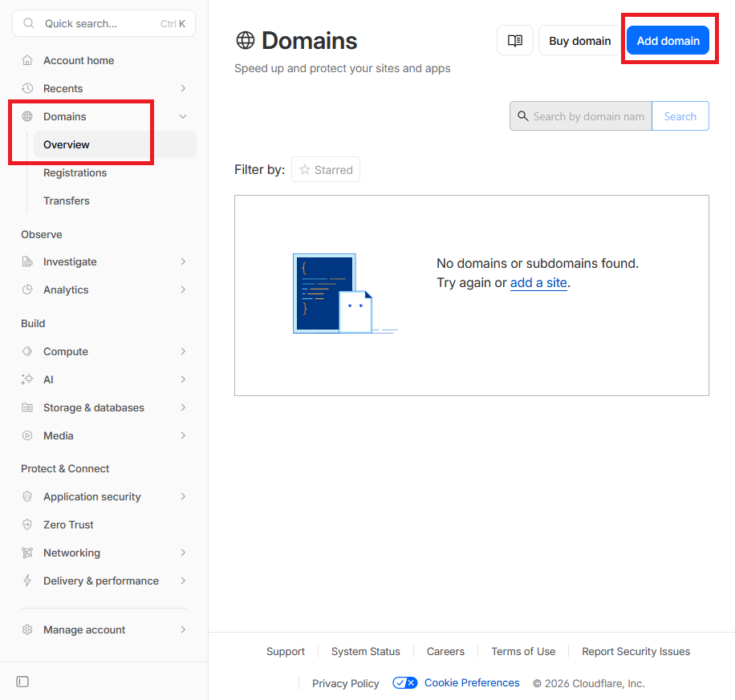Click the Compute diamond icon
The width and height of the screenshot is (735, 700).
click(27, 351)
